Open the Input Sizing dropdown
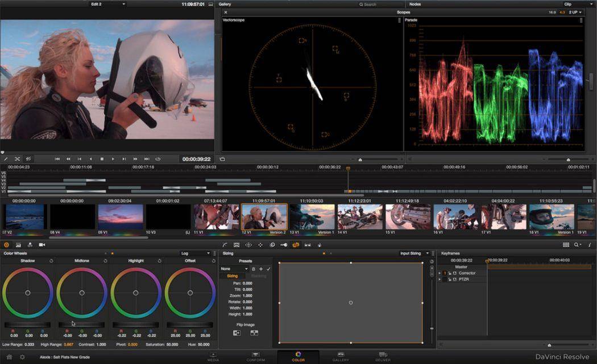The image size is (597, 364). coord(414,253)
